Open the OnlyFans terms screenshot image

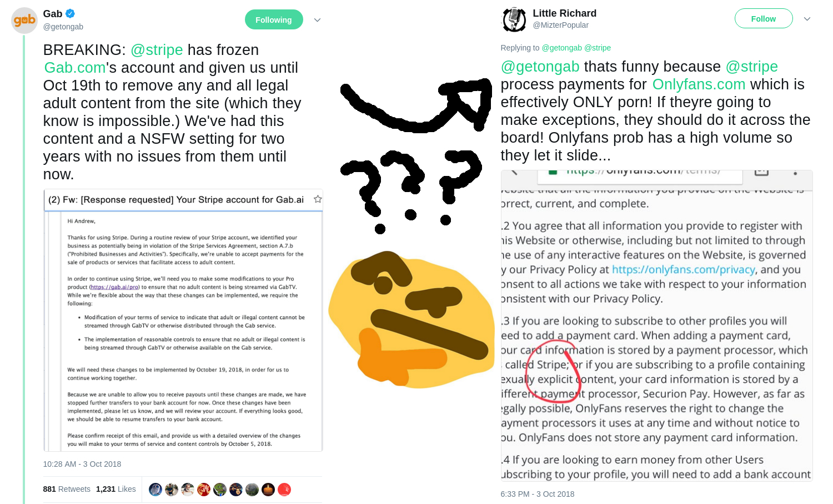click(x=656, y=325)
